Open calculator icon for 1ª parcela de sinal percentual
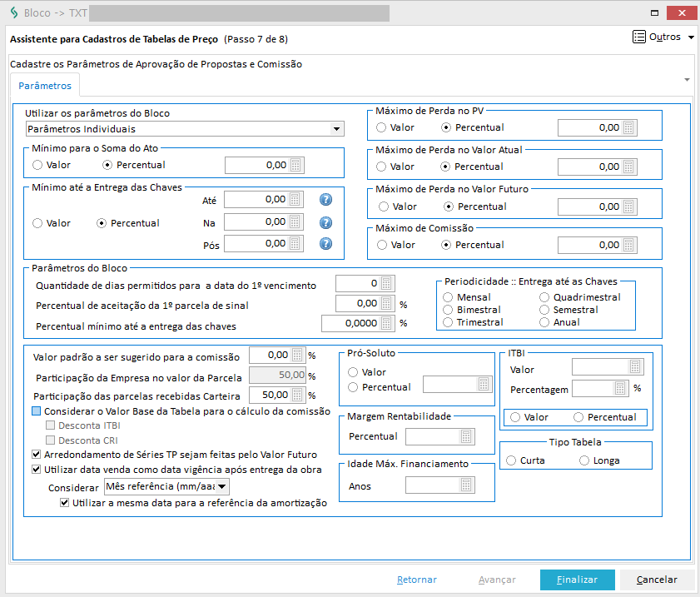This screenshot has height=597, width=700. click(386, 304)
